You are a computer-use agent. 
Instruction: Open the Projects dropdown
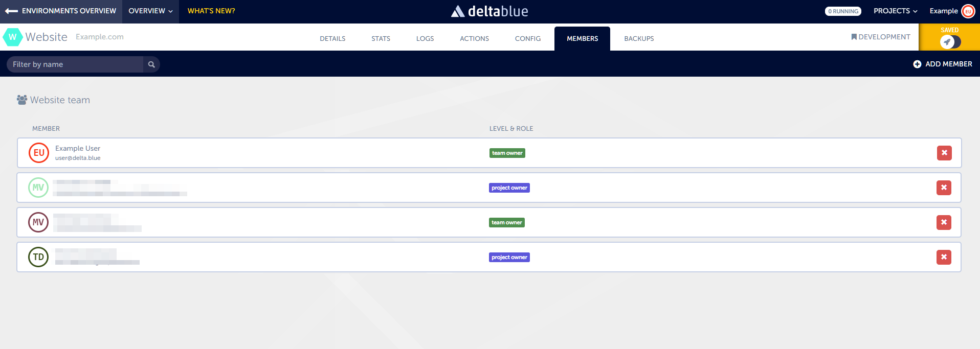(895, 11)
